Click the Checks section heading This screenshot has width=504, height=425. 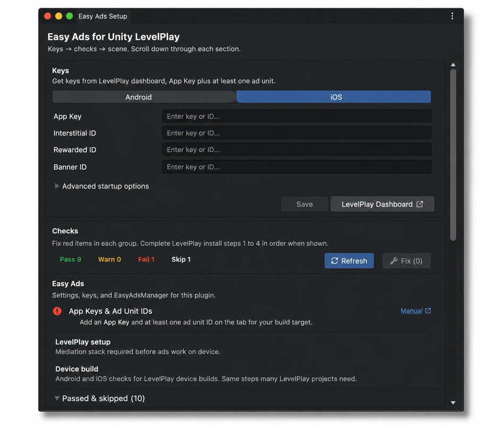[x=65, y=231]
